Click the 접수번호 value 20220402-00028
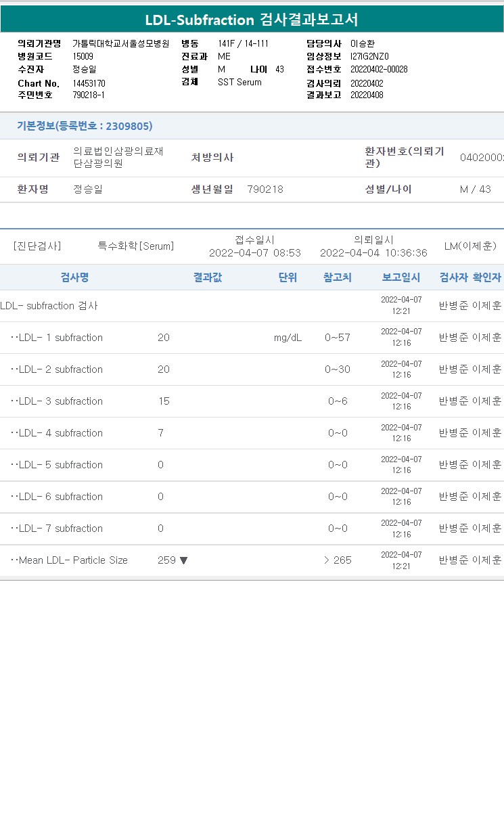This screenshot has height=831, width=504. [x=379, y=69]
